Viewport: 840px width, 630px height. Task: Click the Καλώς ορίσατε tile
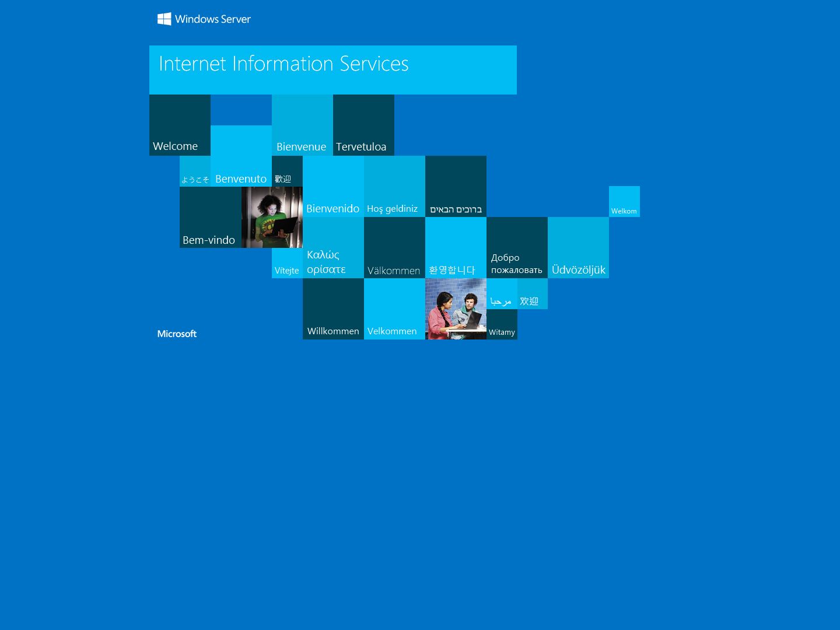point(333,247)
